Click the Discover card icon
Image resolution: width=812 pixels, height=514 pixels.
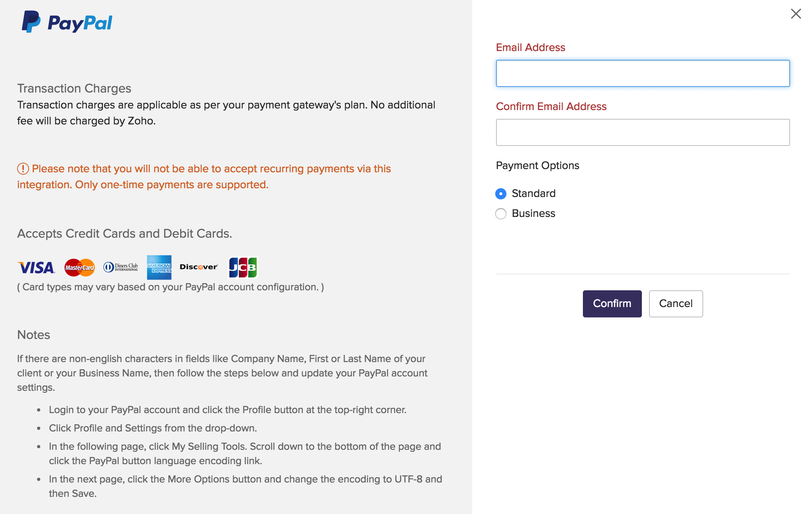pos(198,266)
